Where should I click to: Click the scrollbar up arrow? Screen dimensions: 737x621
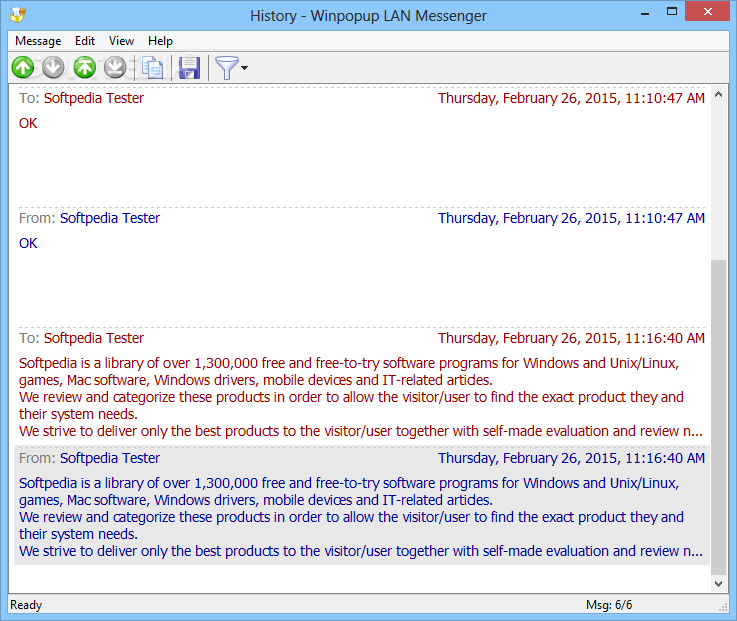click(718, 94)
